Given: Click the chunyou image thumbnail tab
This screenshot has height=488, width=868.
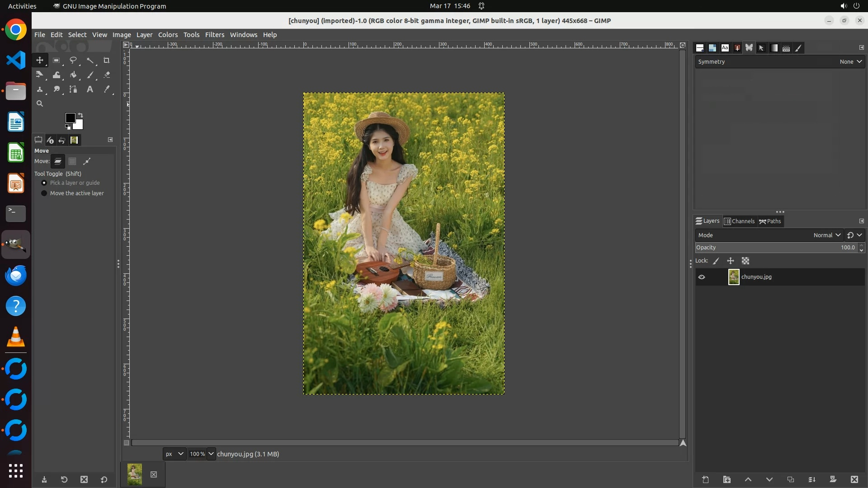Looking at the screenshot, I should [x=135, y=474].
